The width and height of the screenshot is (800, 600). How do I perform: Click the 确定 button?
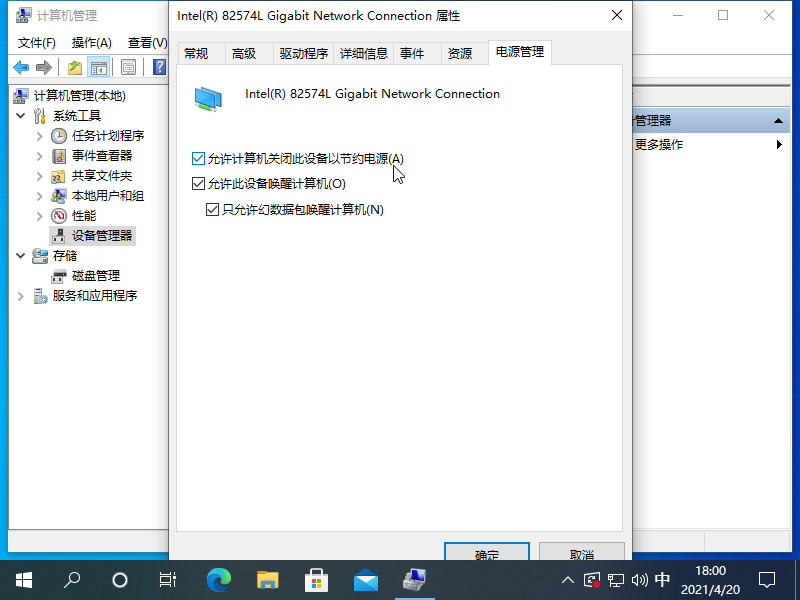pyautogui.click(x=486, y=553)
